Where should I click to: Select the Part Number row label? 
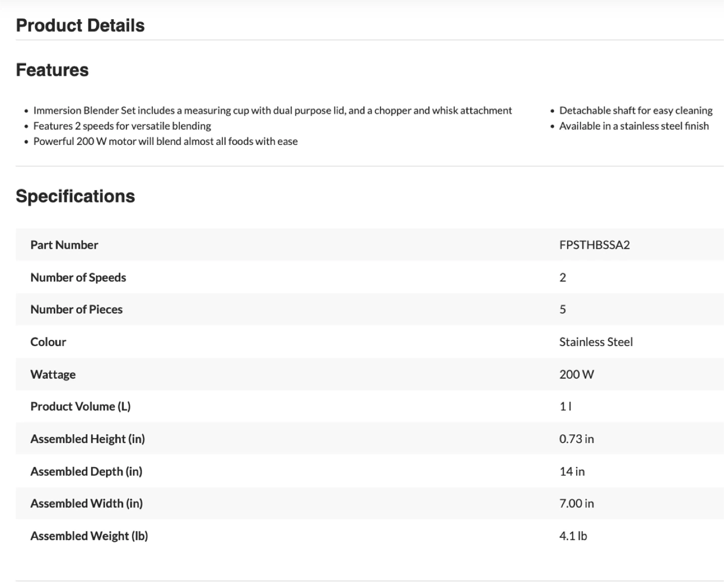pos(64,245)
